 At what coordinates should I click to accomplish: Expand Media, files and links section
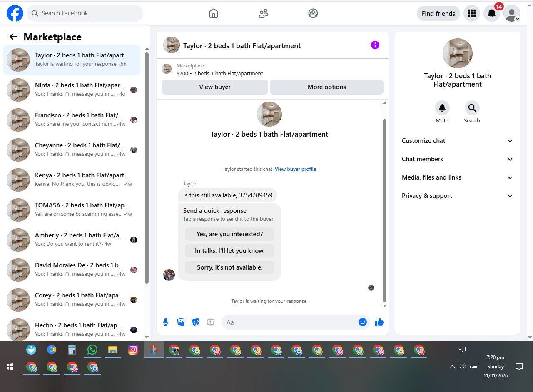coord(458,177)
